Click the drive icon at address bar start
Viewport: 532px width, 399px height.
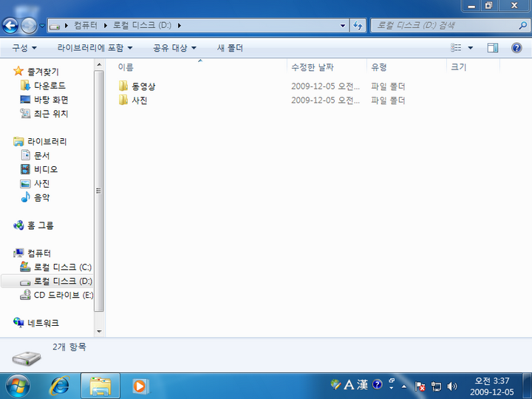[55, 26]
